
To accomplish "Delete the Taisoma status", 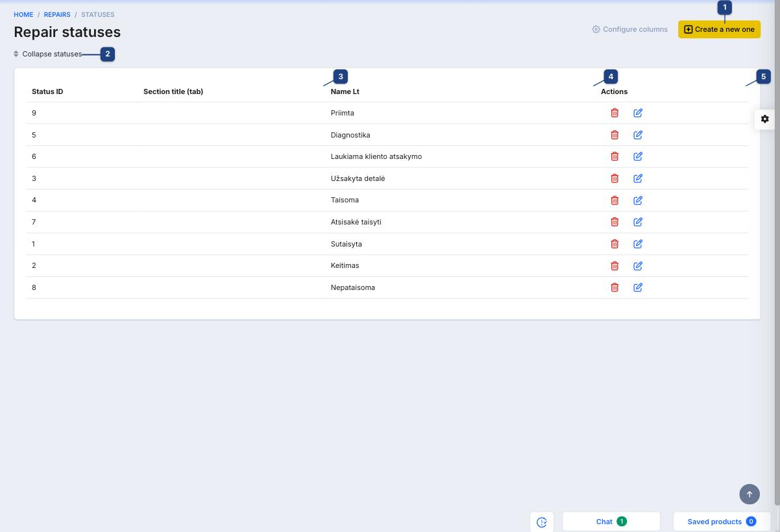I will click(615, 200).
